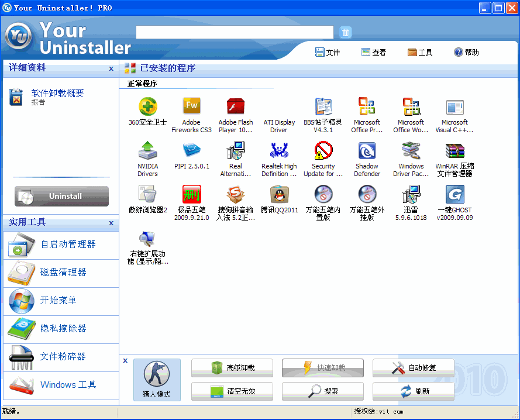
Task: Select the Adobe Fireworks CS3 icon
Action: tap(192, 106)
